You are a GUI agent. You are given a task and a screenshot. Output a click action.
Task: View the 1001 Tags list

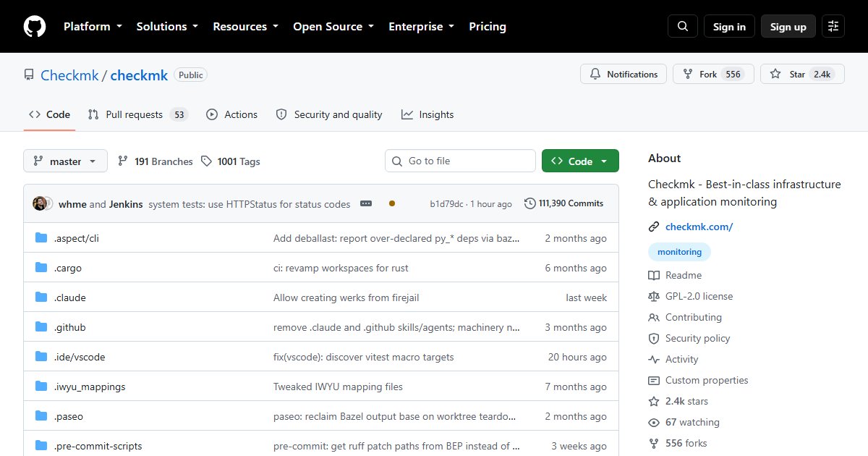pos(230,161)
